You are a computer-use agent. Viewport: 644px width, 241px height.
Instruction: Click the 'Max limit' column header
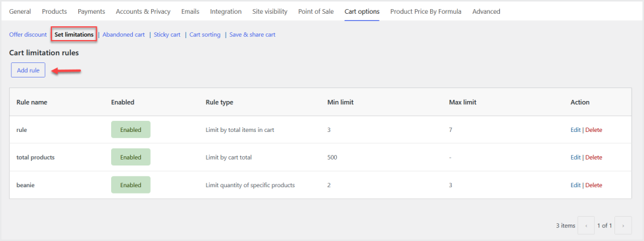coord(463,102)
